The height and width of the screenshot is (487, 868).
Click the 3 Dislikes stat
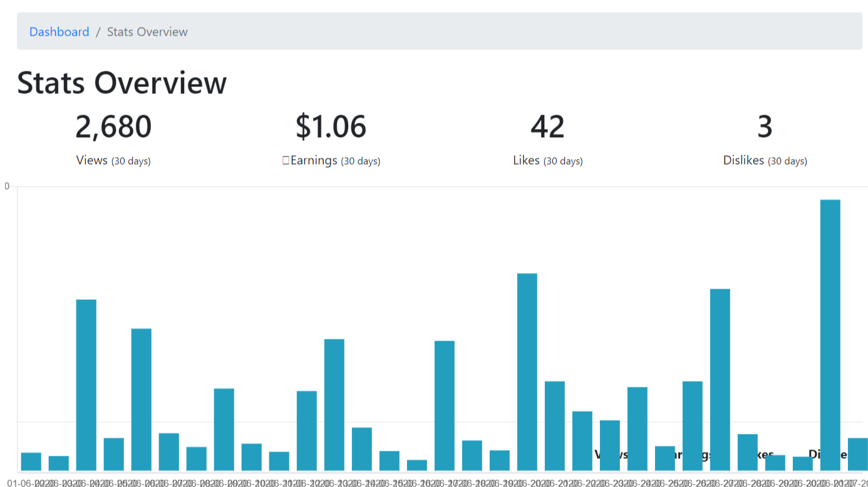[x=765, y=126]
